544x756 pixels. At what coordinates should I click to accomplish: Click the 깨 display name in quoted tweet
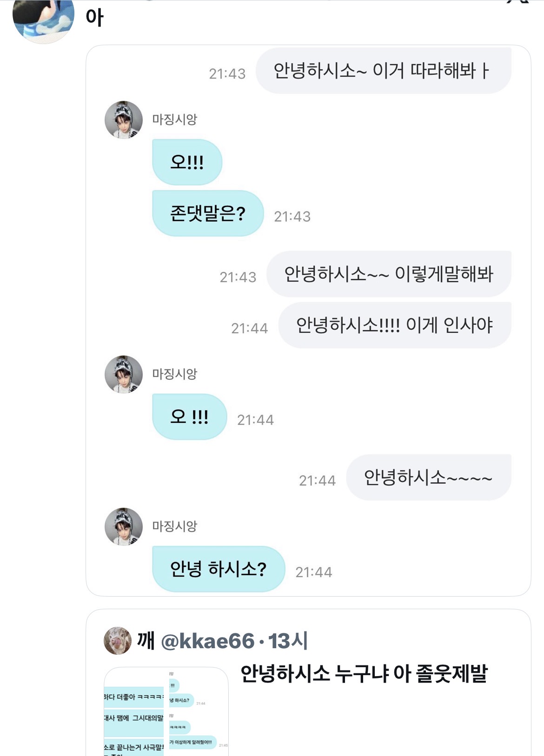146,641
